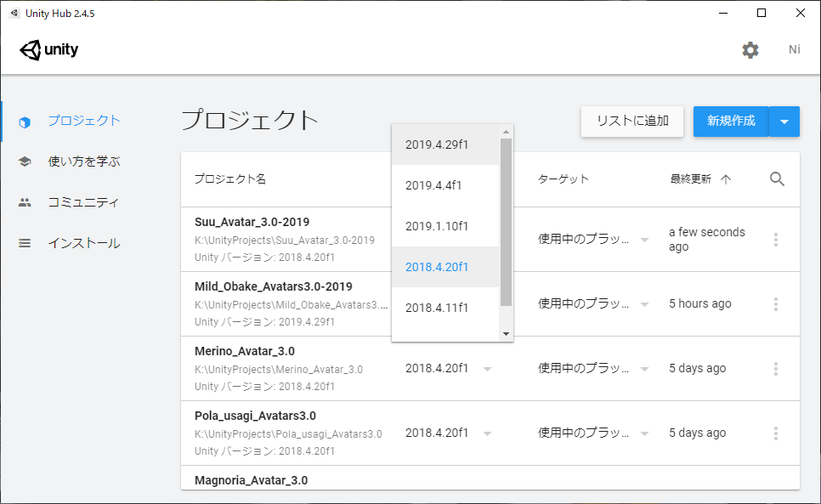821x504 pixels.
Task: Select Unity version 2018.4.20f1 in the list
Action: pyautogui.click(x=436, y=267)
